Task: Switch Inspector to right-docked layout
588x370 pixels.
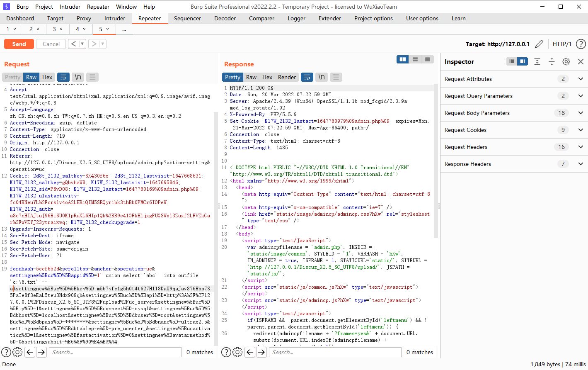Action: (523, 61)
